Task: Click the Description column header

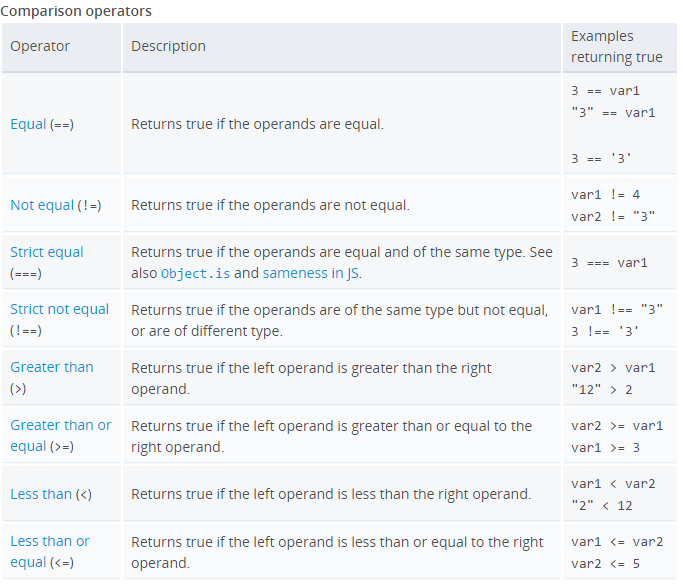Action: point(168,46)
